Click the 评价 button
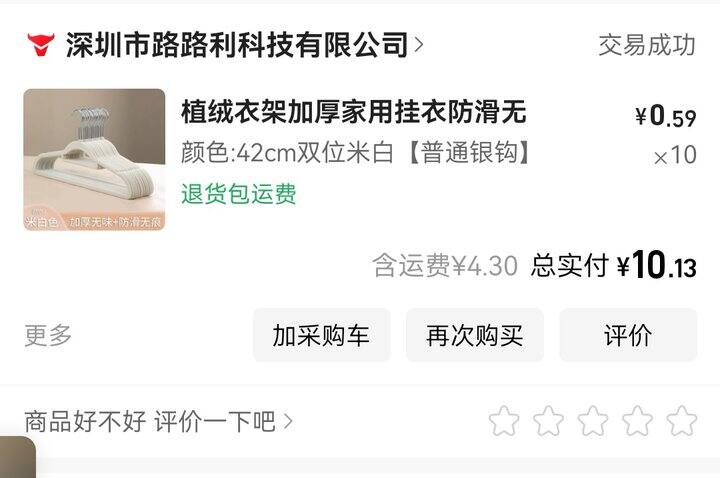The image size is (720, 478). tap(628, 335)
